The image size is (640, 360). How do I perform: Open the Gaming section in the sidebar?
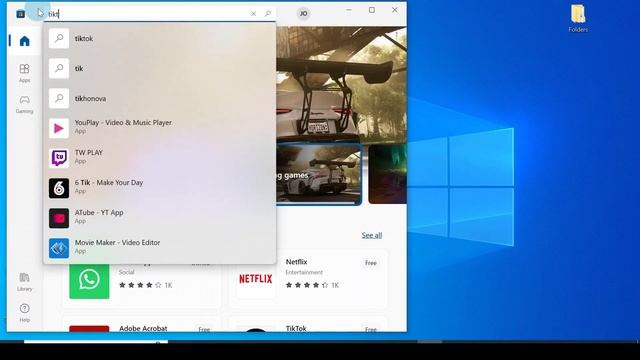24,104
